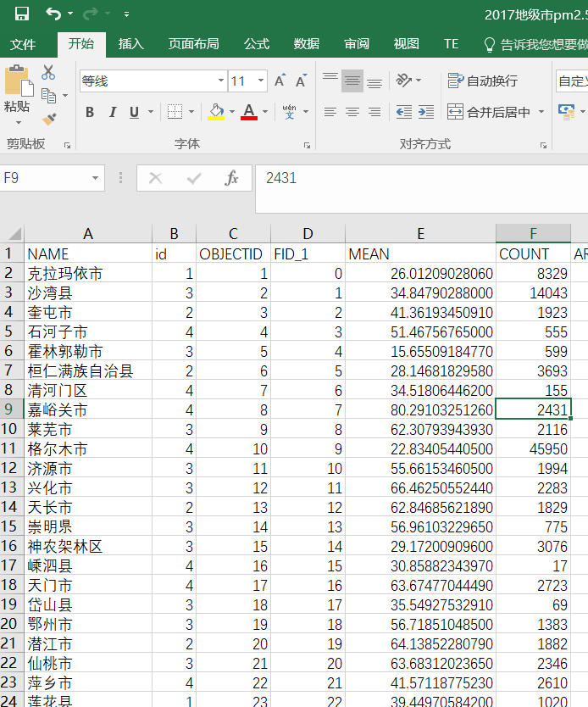The image size is (588, 707).
Task: Expand the font size dropdown
Action: click(261, 81)
